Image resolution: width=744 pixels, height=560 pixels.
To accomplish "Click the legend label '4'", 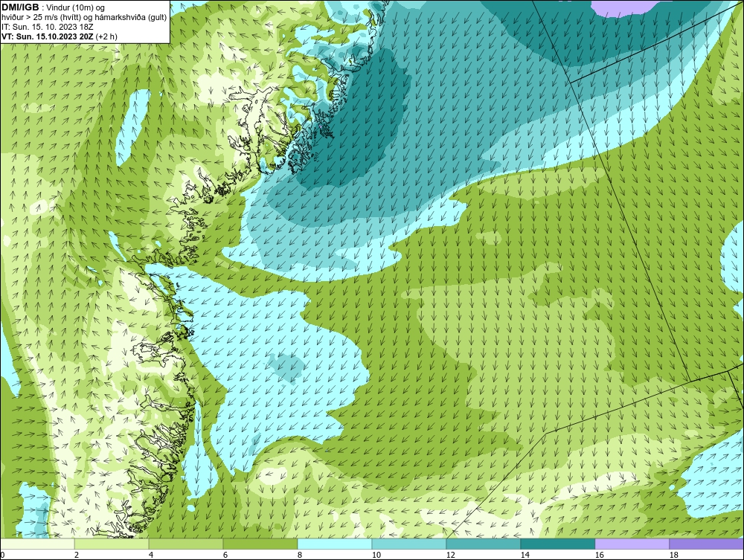I will click(151, 555).
